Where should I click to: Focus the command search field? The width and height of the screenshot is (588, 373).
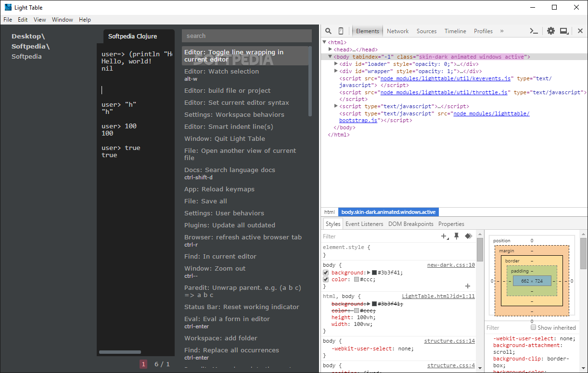[x=247, y=36]
